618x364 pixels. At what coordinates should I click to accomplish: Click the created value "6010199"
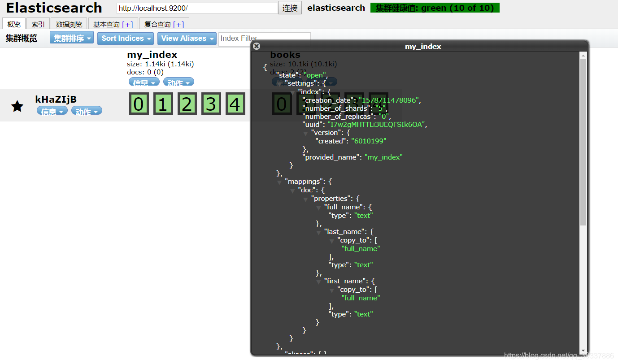click(369, 141)
